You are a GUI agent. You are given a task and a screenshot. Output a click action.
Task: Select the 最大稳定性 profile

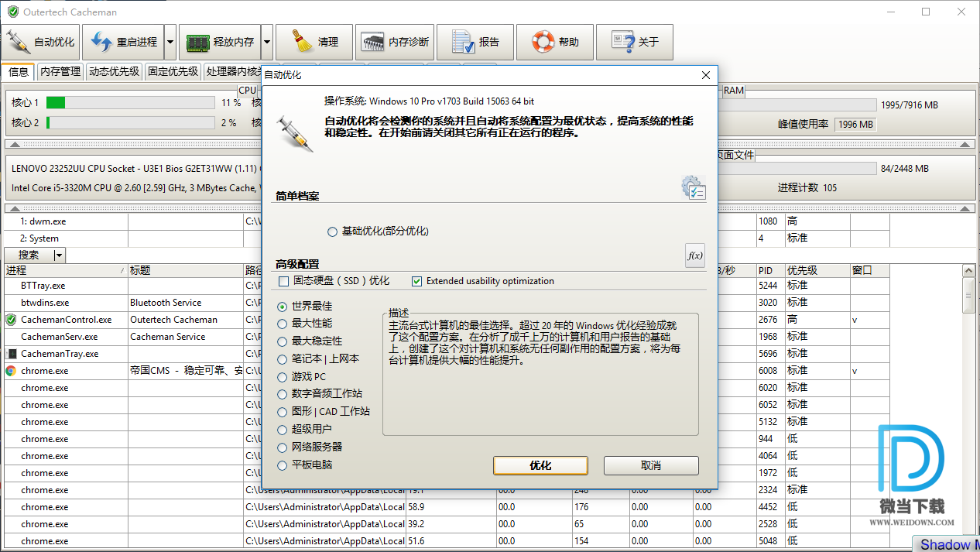310,341
